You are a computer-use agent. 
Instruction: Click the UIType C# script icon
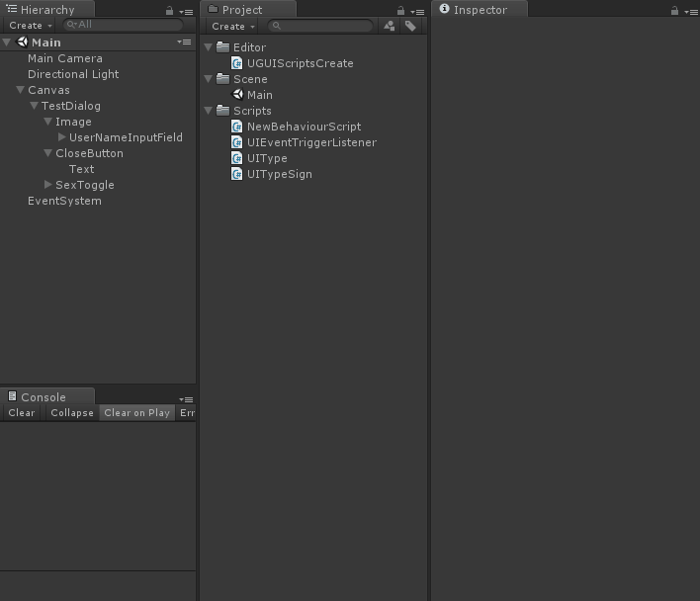tap(237, 158)
